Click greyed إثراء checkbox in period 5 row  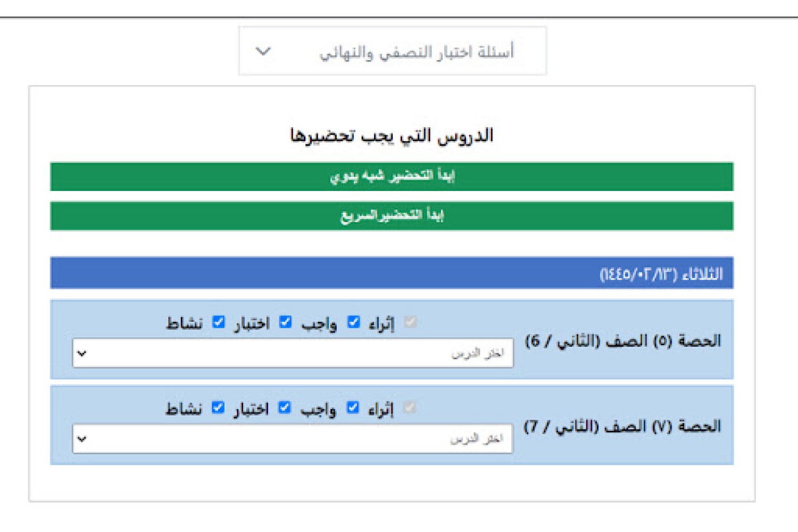tap(410, 322)
